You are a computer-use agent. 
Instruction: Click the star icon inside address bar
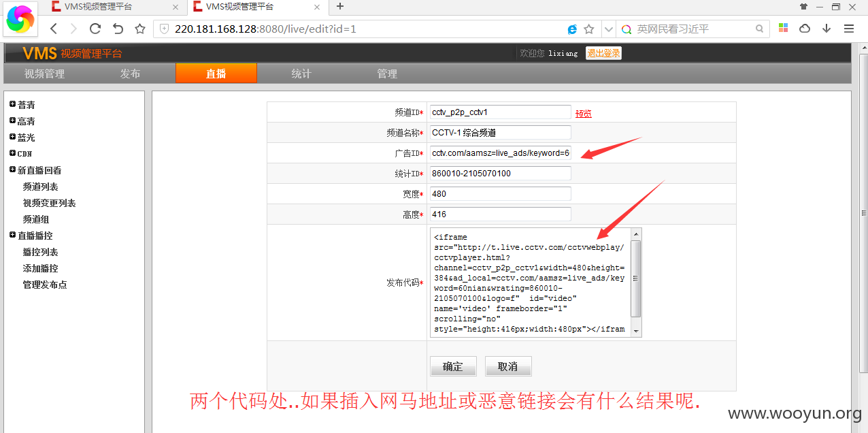click(x=589, y=29)
